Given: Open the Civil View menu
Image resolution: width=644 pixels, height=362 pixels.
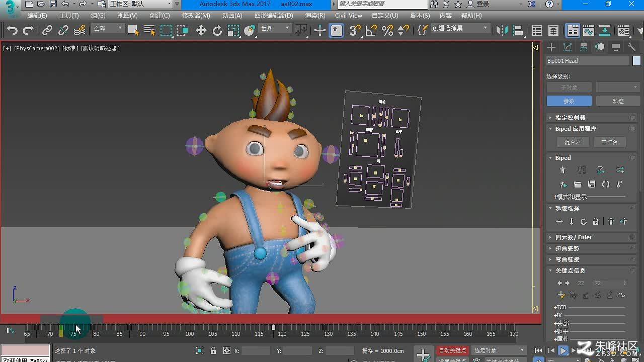Looking at the screenshot, I should pyautogui.click(x=349, y=16).
